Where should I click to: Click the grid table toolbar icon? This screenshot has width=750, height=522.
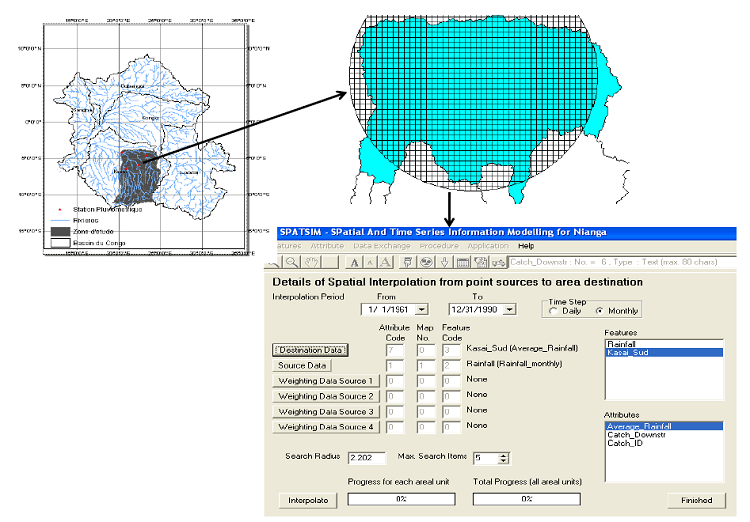463,262
